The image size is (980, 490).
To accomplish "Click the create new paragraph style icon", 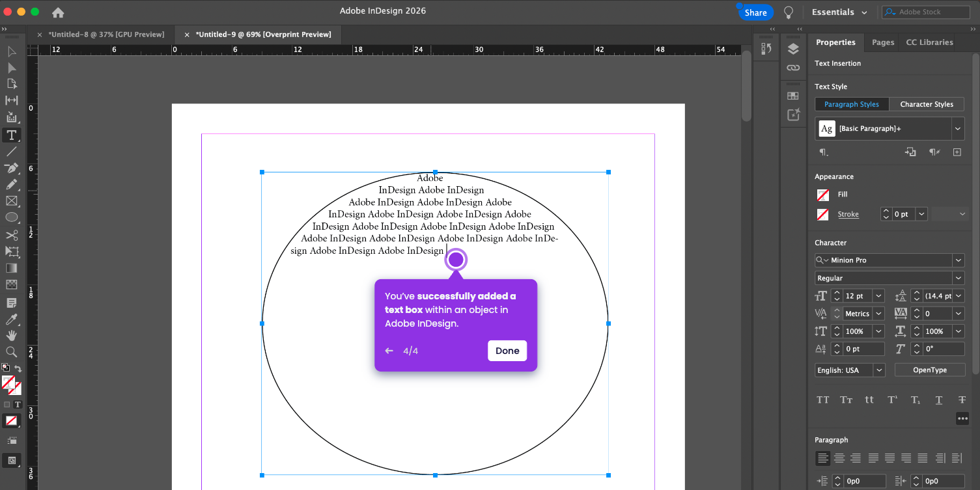I will (957, 152).
